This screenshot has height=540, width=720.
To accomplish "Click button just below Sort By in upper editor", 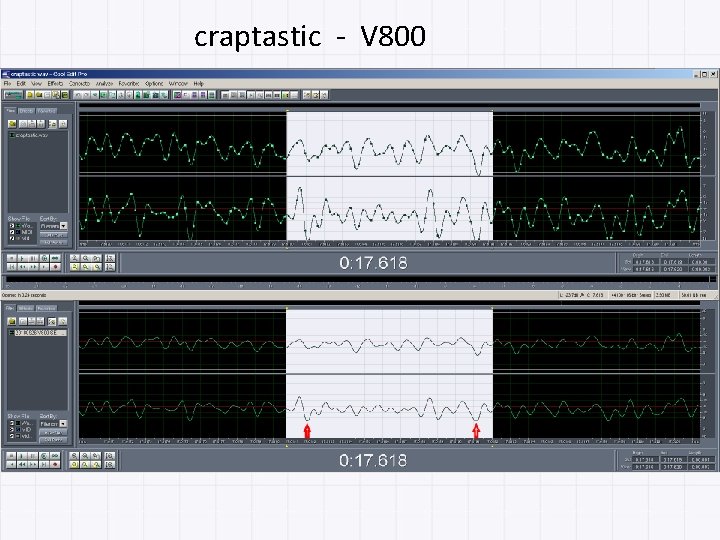I will pos(54,235).
